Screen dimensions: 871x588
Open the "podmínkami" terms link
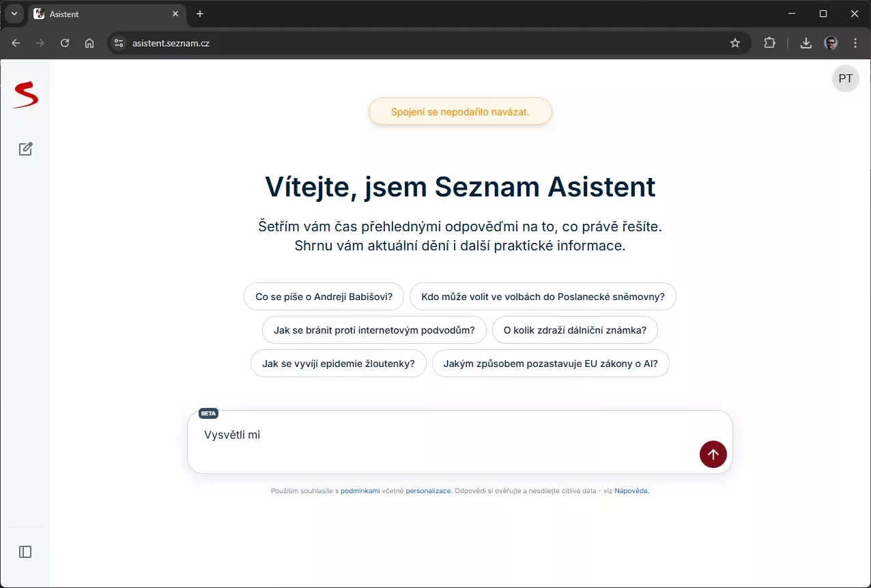(360, 490)
